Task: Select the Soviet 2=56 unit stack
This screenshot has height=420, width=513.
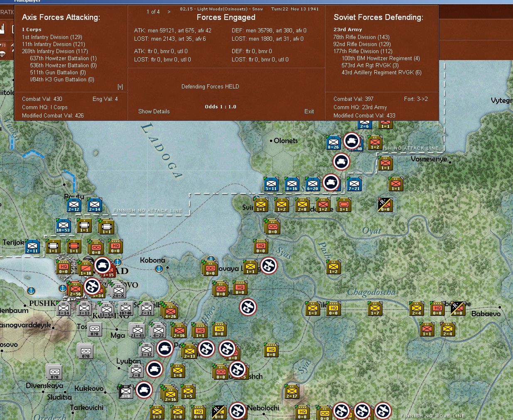Action: 75,289
